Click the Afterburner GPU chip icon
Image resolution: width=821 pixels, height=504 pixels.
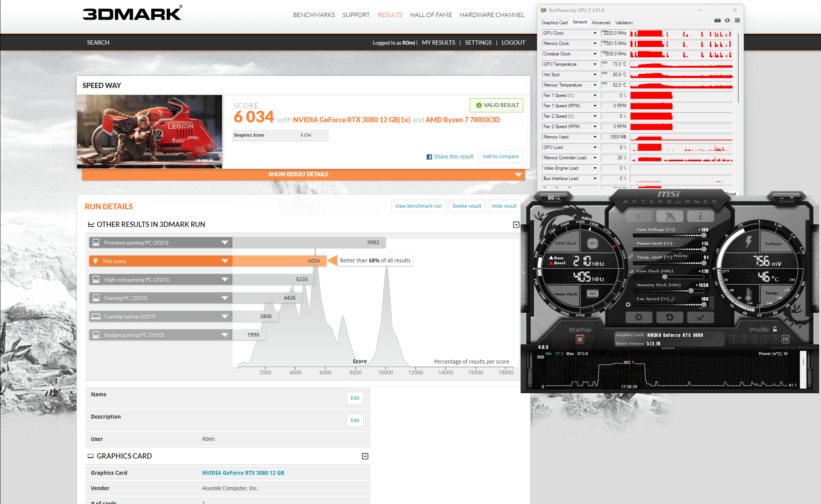click(x=592, y=243)
